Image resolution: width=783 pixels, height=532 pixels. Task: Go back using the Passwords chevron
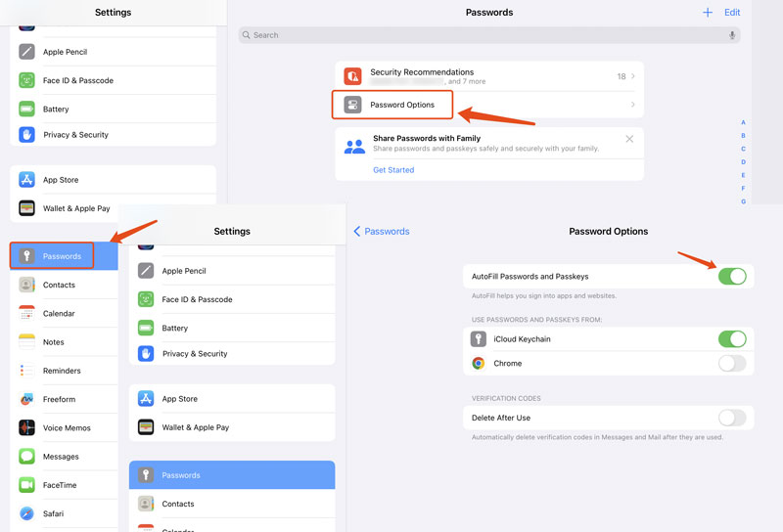tap(357, 231)
